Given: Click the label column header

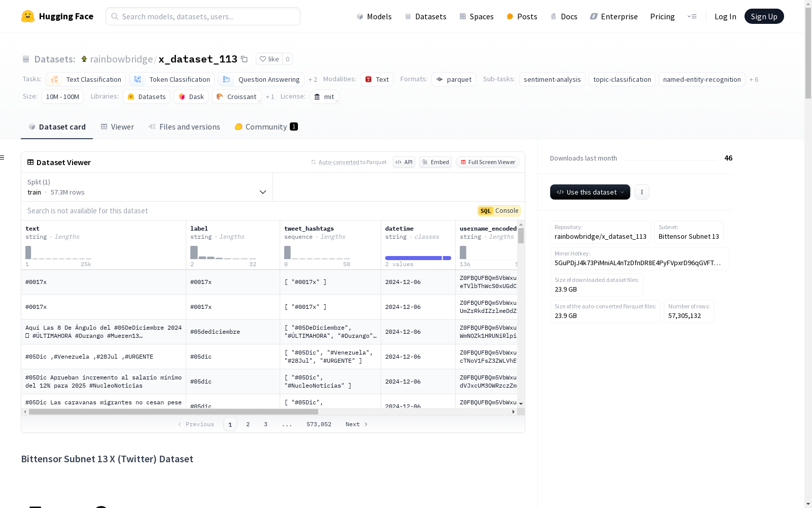Looking at the screenshot, I should pos(199,229).
